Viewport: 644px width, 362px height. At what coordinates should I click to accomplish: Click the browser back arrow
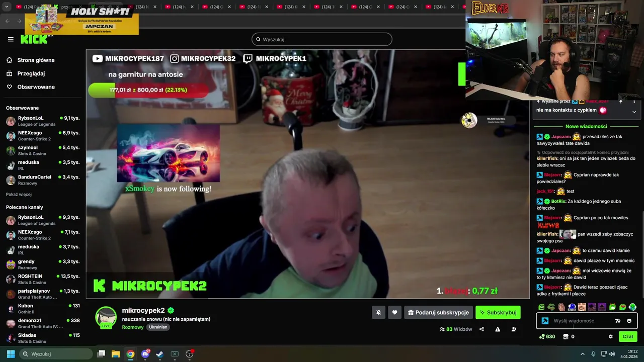pos(7,21)
